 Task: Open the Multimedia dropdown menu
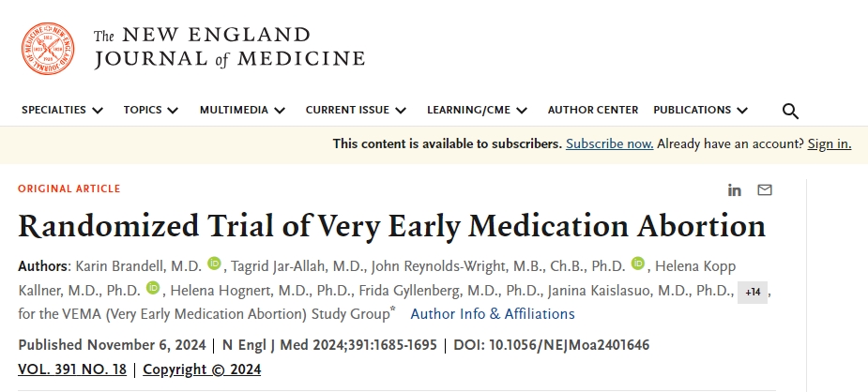(242, 110)
